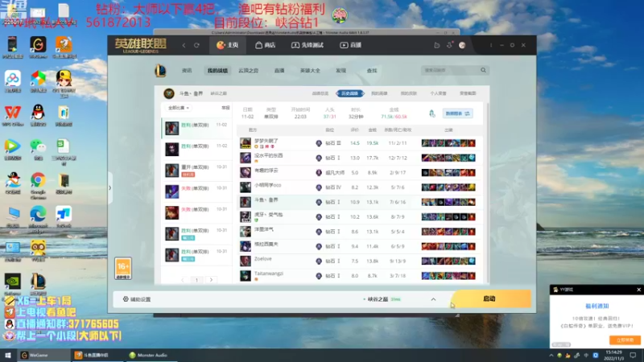Go to the previous page of match history
Screen dimensions: 644x362
pyautogui.click(x=183, y=280)
